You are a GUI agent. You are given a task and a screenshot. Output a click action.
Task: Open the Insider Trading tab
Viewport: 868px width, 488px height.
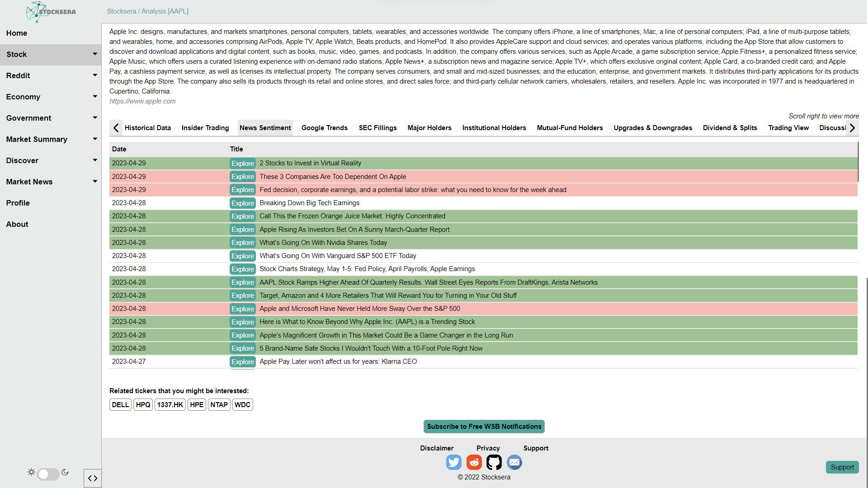click(205, 128)
